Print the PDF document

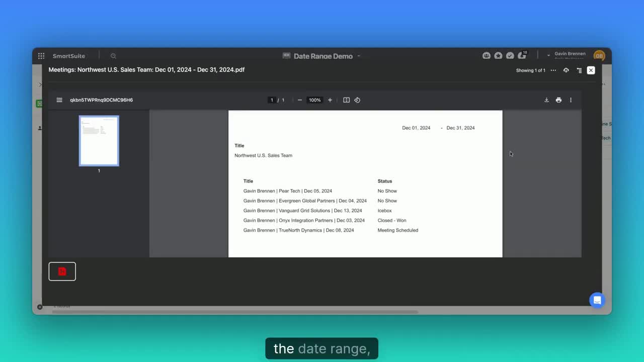coord(558,100)
